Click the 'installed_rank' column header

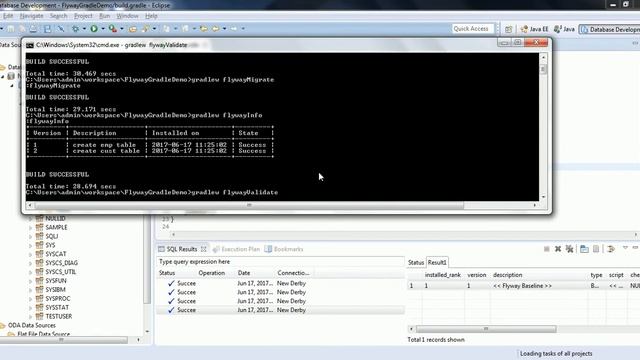point(442,275)
